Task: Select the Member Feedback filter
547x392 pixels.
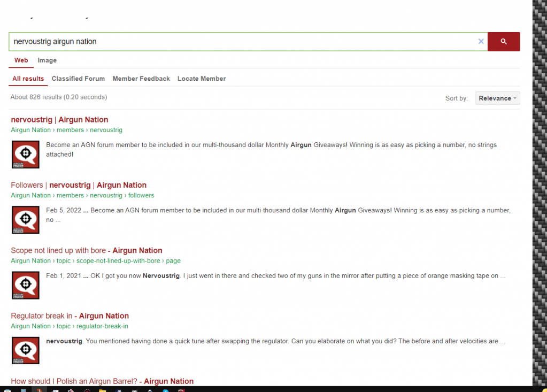Action: click(x=141, y=79)
